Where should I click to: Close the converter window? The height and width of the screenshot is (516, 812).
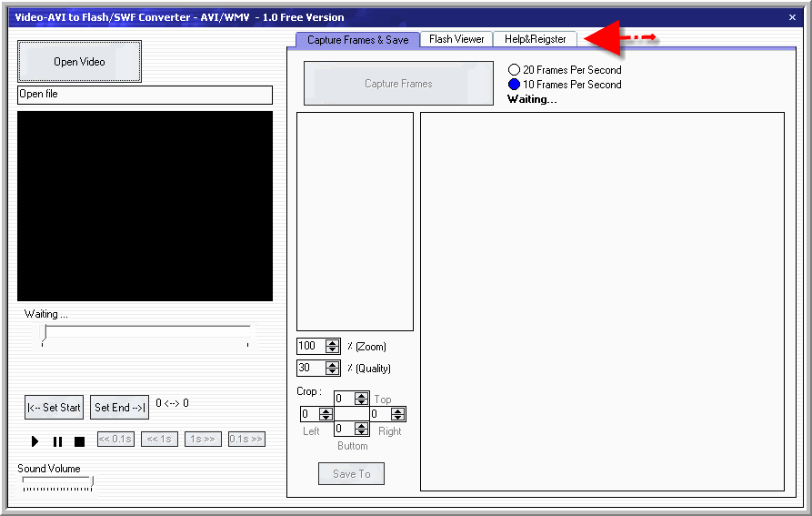click(792, 17)
